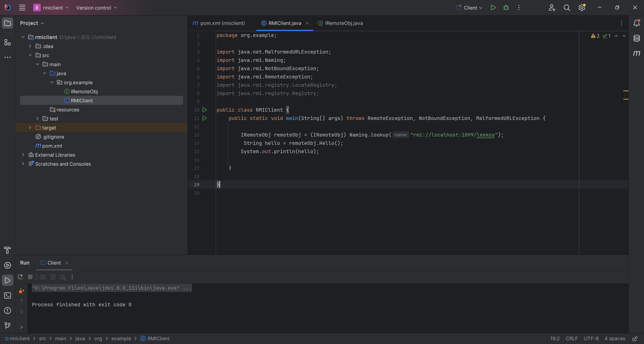The image size is (644, 344).
Task: Expand the .idea folder
Action: click(30, 46)
